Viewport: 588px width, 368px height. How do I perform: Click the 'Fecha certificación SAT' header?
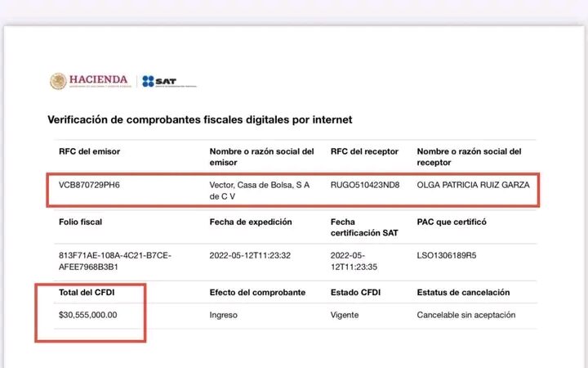click(x=365, y=227)
